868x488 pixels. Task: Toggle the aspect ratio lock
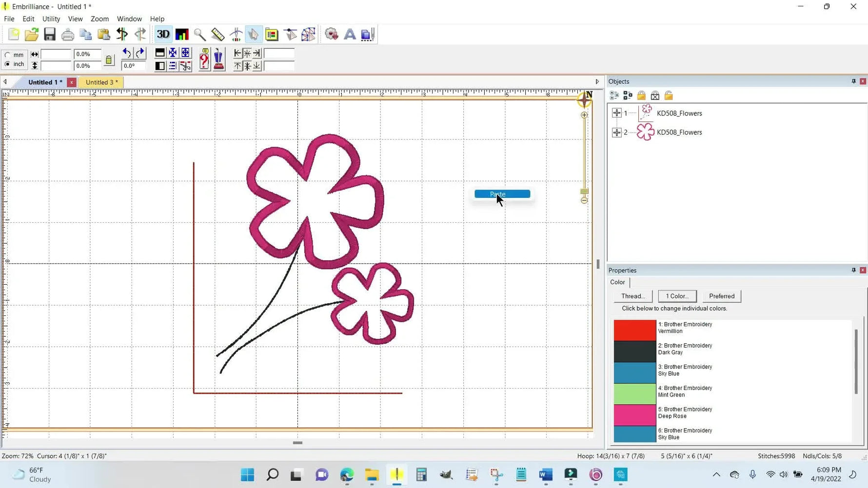(x=109, y=60)
